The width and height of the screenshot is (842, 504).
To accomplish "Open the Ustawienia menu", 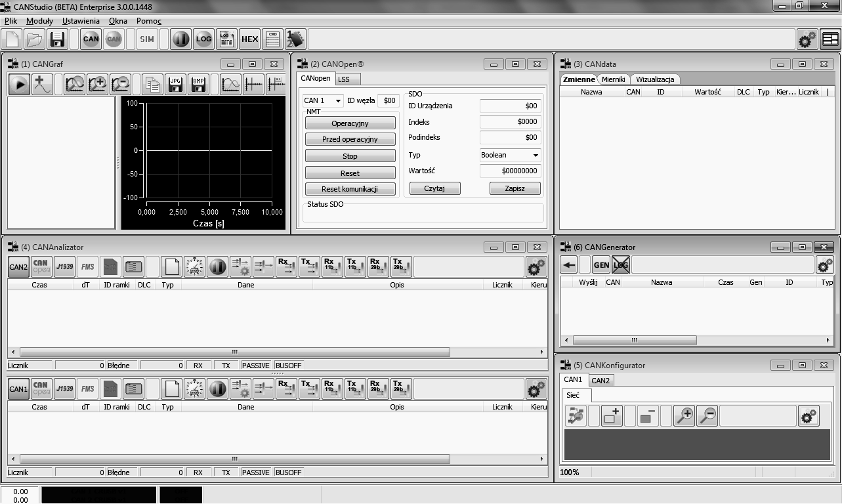I will (81, 21).
